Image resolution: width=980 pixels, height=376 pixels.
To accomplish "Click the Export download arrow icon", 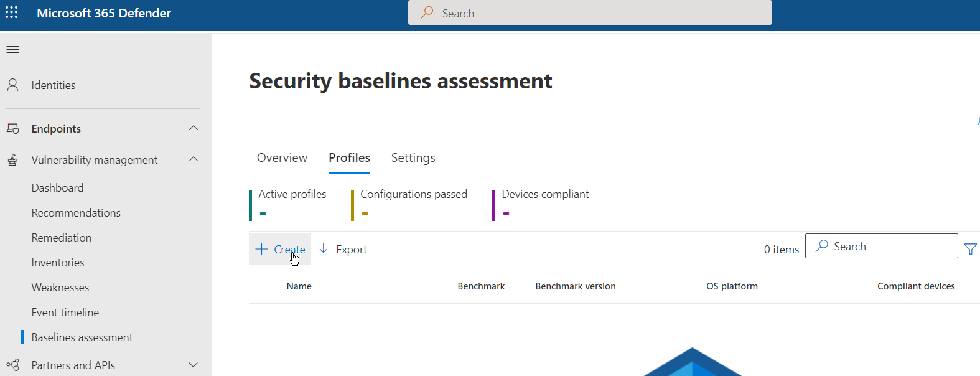I will point(324,249).
